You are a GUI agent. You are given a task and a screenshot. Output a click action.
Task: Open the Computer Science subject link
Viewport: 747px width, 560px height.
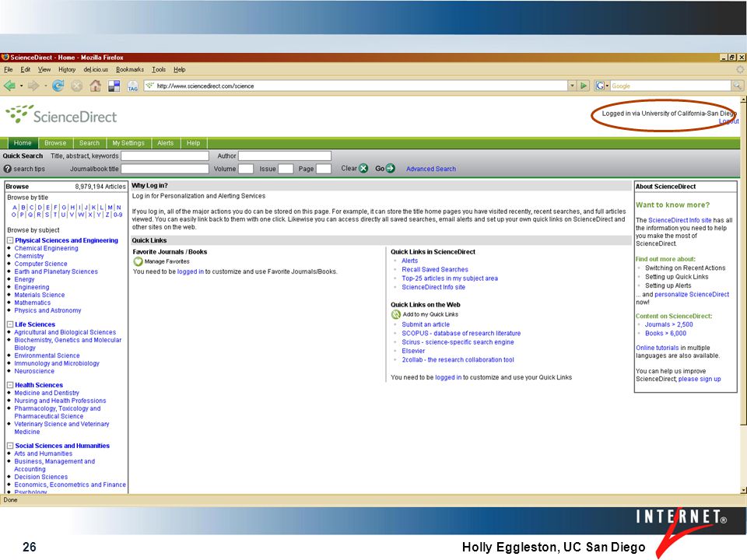tap(40, 264)
